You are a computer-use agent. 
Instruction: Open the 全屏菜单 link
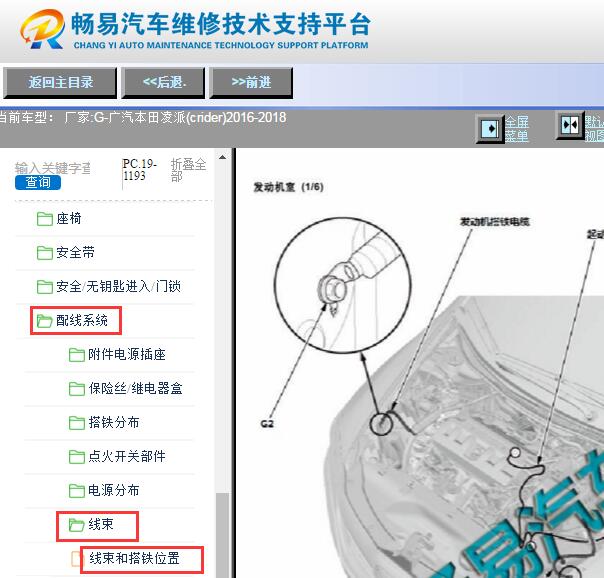pos(517,129)
